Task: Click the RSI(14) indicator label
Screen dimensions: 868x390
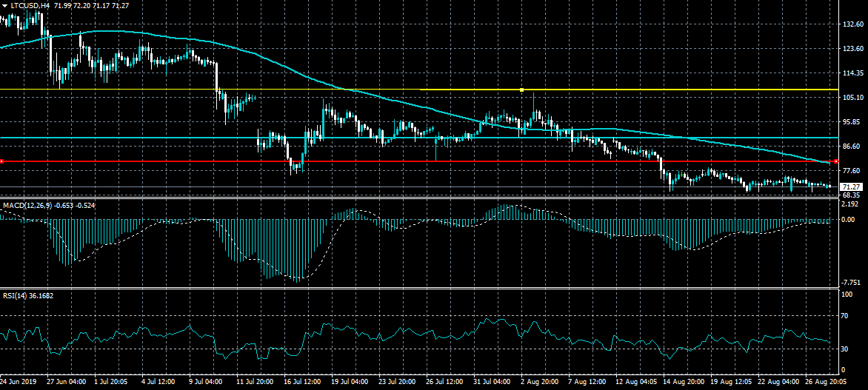Action: pos(16,295)
